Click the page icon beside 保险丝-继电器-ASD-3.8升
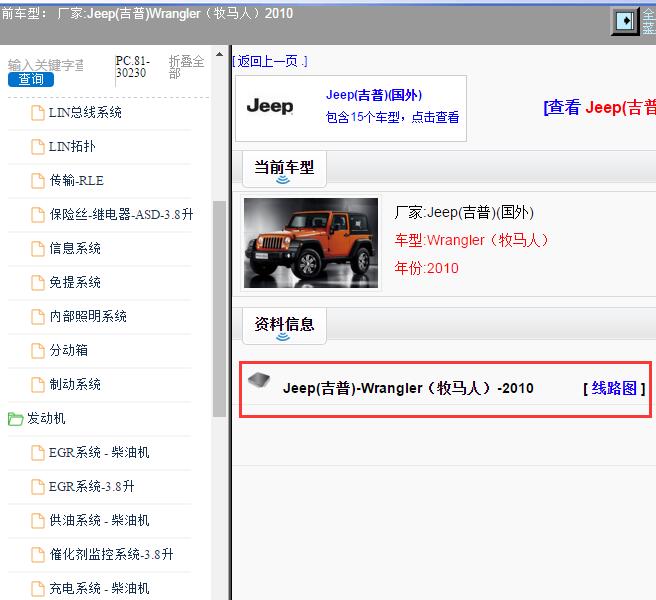 pyautogui.click(x=38, y=214)
